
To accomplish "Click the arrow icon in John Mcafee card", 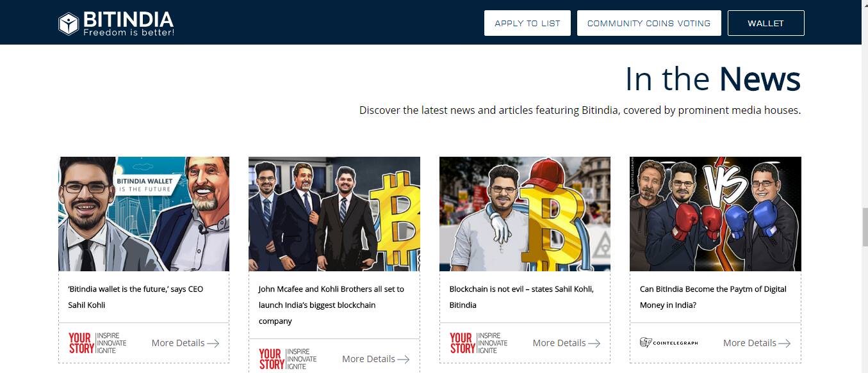I will tap(404, 360).
